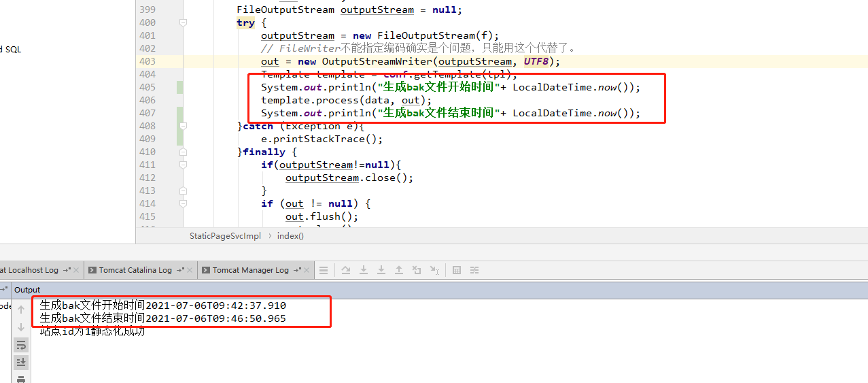Toggle scroll to end of console
Viewport: 868px width, 383px height.
point(21,362)
